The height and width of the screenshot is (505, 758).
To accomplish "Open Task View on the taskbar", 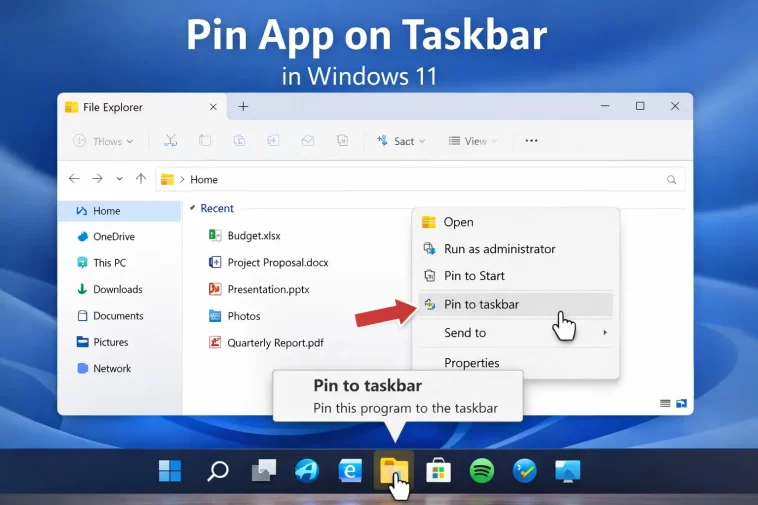I will pos(264,471).
